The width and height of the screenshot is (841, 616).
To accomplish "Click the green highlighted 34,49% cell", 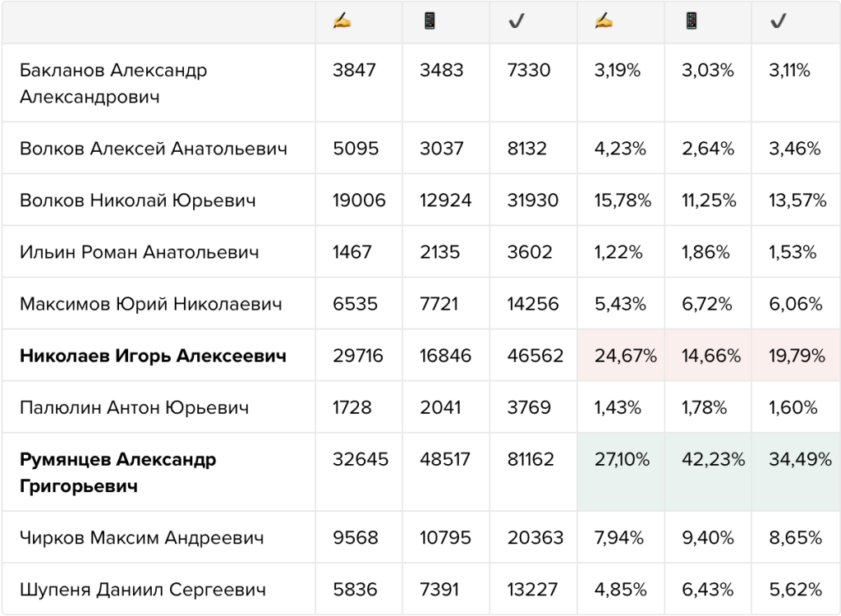I will click(796, 472).
